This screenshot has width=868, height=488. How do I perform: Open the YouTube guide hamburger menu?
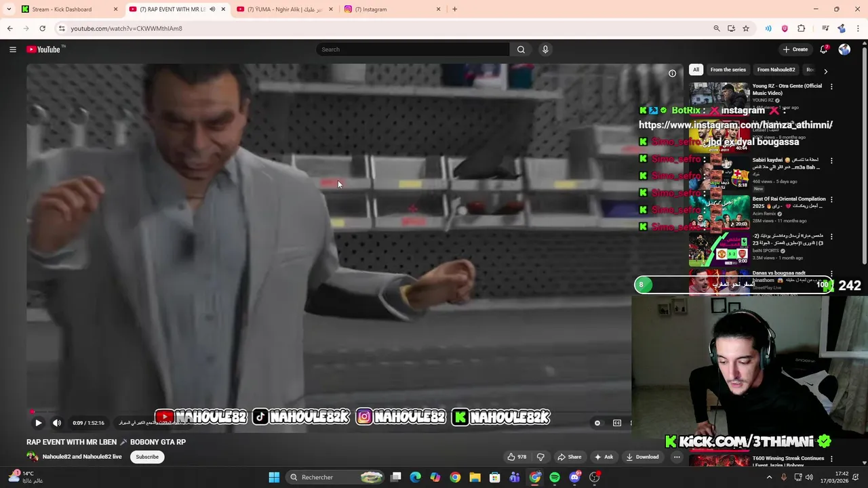[12, 49]
